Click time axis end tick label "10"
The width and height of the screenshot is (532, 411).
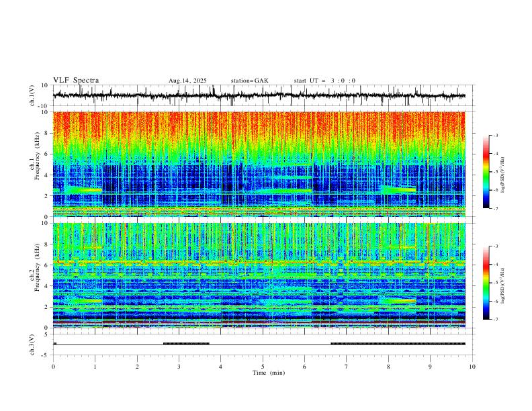[x=472, y=367]
